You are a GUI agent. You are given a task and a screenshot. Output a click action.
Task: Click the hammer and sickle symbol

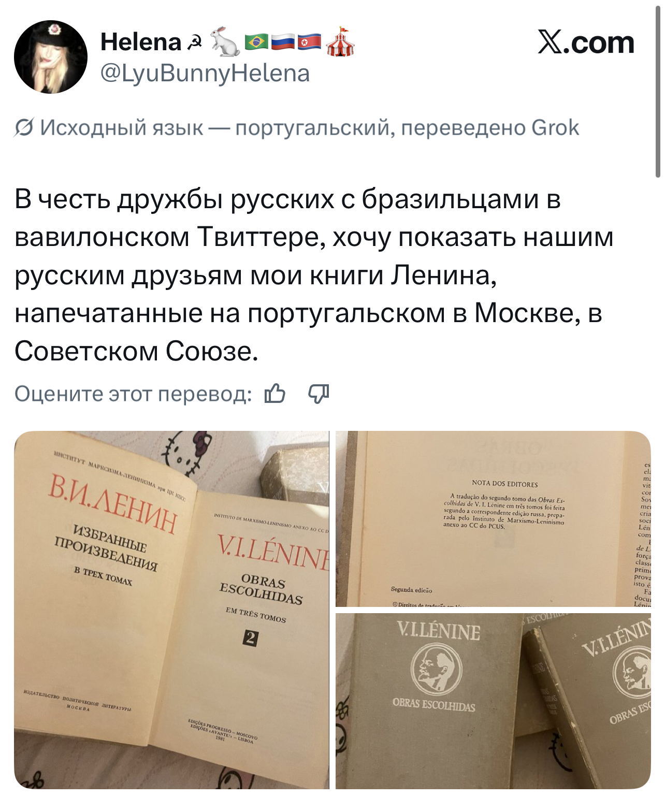pyautogui.click(x=195, y=43)
